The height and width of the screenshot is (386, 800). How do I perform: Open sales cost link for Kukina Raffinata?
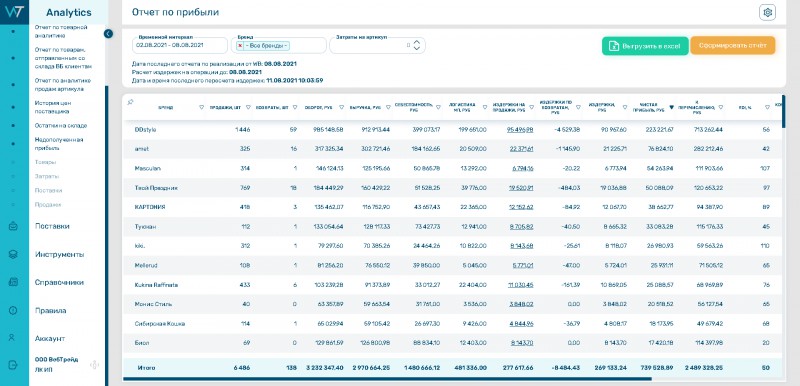(520, 285)
